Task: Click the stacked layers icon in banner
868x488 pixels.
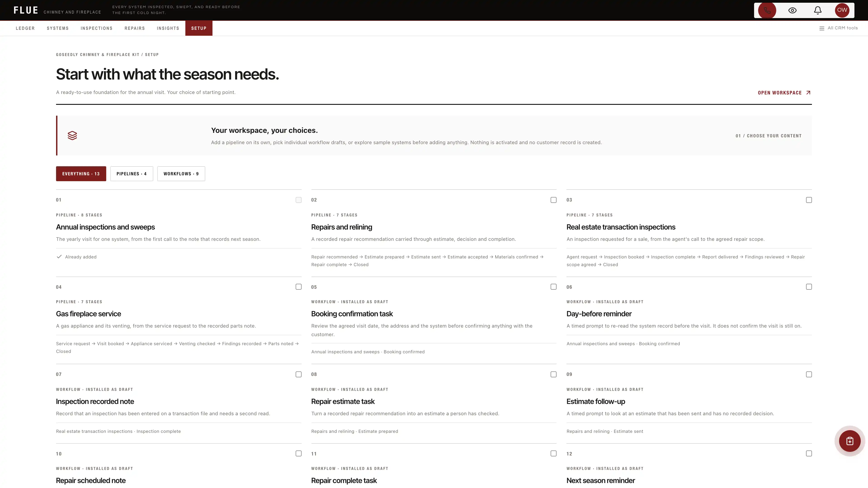Action: click(x=72, y=135)
